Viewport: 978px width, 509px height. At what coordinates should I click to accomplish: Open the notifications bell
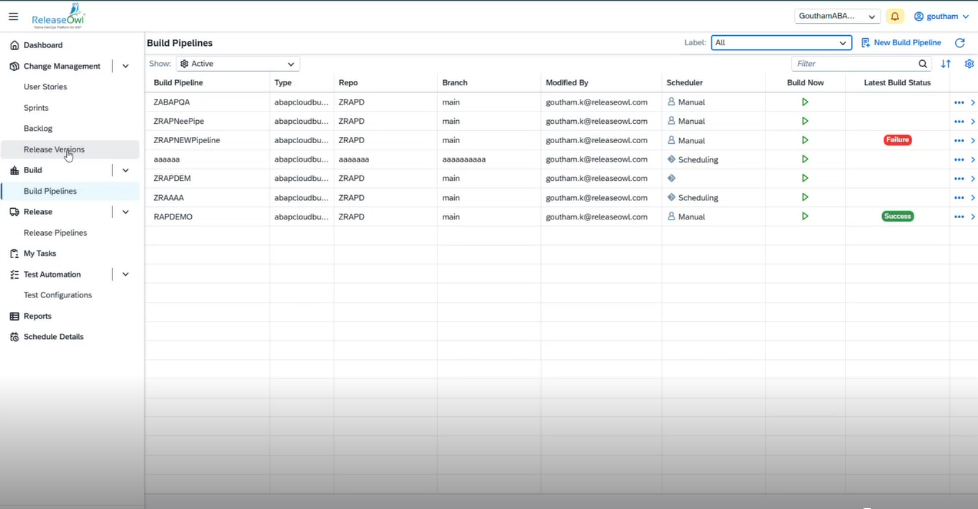pyautogui.click(x=894, y=16)
